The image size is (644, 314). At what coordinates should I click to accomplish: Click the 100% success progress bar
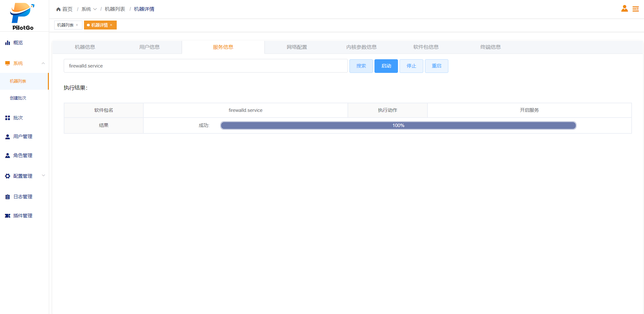[x=398, y=125]
